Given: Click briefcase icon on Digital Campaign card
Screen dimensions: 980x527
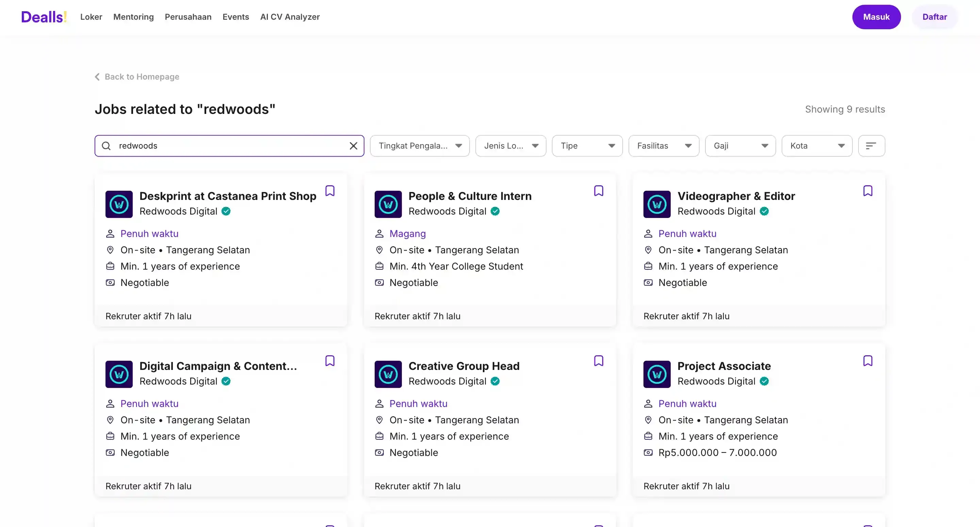Looking at the screenshot, I should [110, 436].
